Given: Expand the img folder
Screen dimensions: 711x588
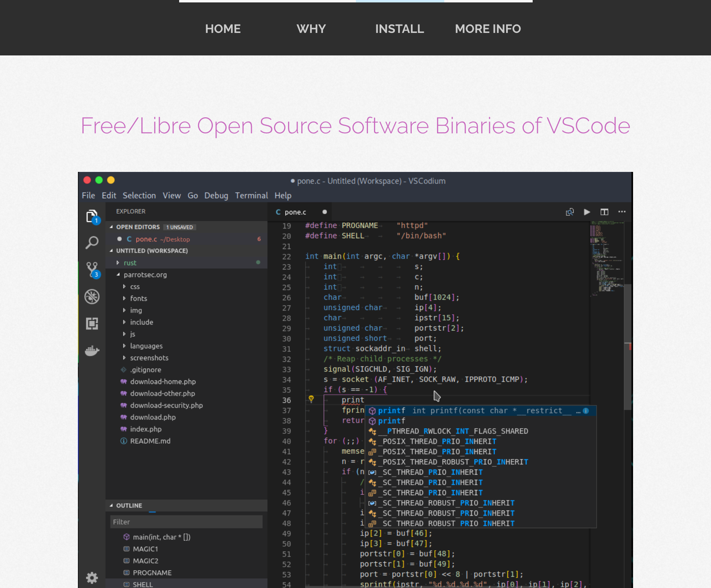Looking at the screenshot, I should click(x=124, y=310).
